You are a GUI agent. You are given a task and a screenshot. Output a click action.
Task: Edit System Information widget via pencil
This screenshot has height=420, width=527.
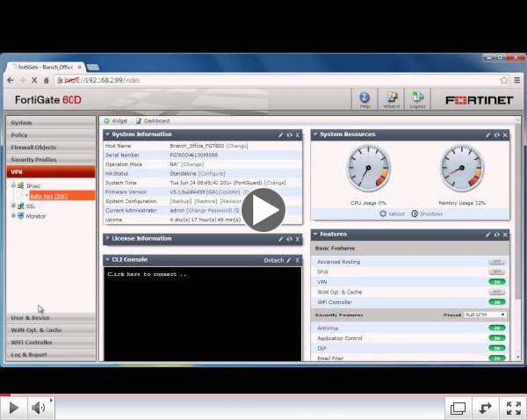281,134
